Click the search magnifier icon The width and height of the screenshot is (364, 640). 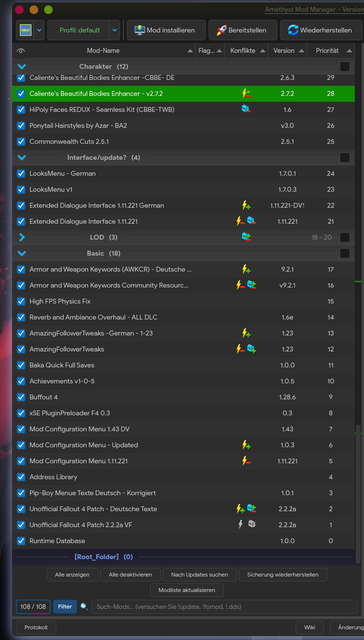pos(84,607)
